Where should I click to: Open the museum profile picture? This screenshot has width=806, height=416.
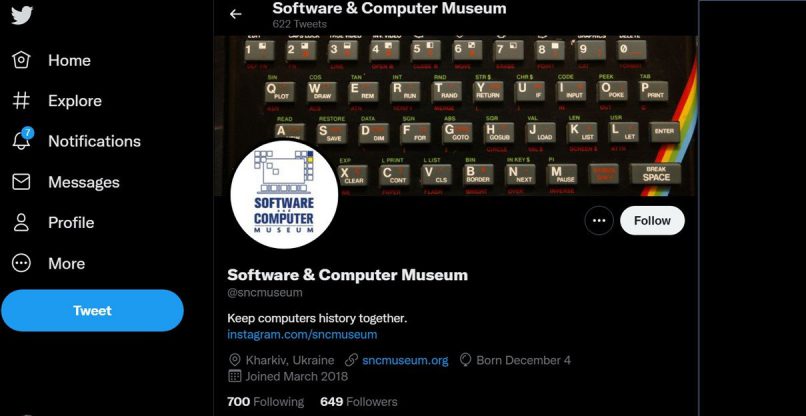tap(284, 194)
